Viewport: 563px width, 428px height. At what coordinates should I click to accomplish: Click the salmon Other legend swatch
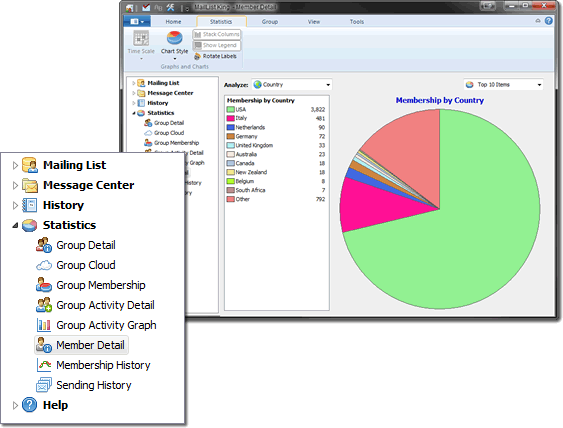coord(231,199)
